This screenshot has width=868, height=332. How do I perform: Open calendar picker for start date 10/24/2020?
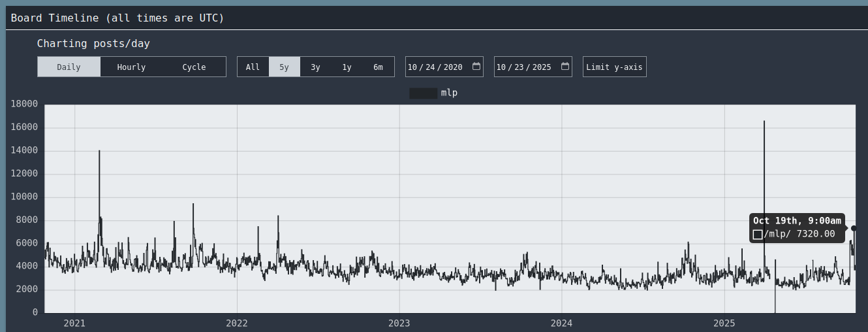pos(476,66)
